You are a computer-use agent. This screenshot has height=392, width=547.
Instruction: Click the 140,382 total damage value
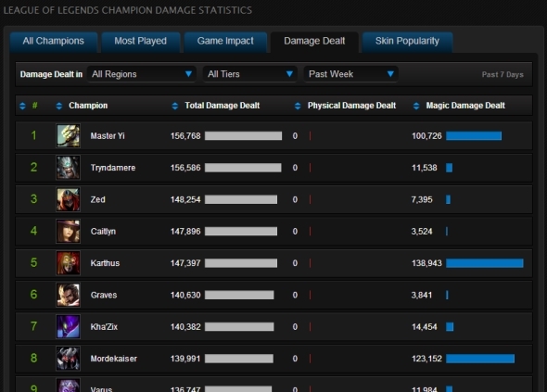point(185,327)
